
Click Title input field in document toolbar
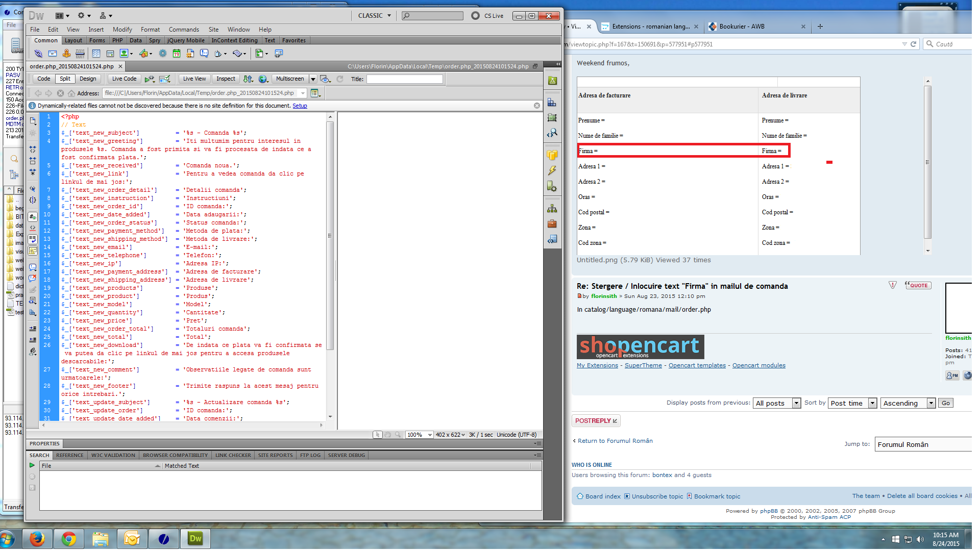tap(404, 79)
